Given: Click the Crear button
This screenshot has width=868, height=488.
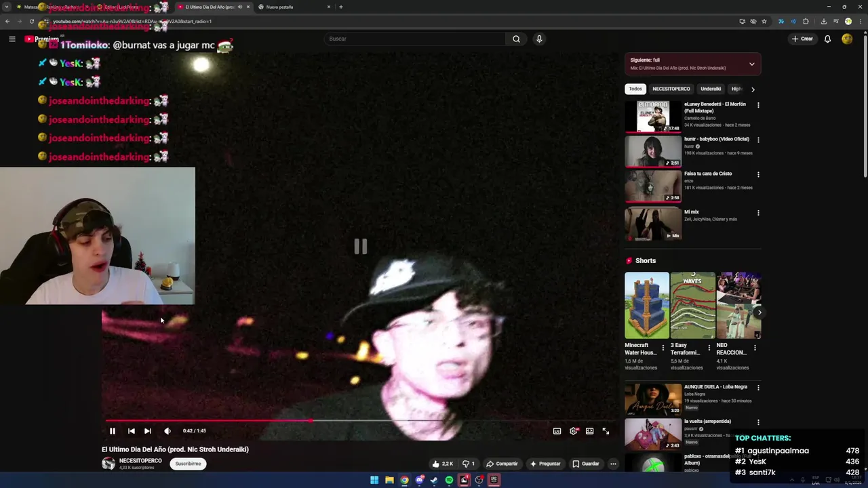Looking at the screenshot, I should point(802,39).
